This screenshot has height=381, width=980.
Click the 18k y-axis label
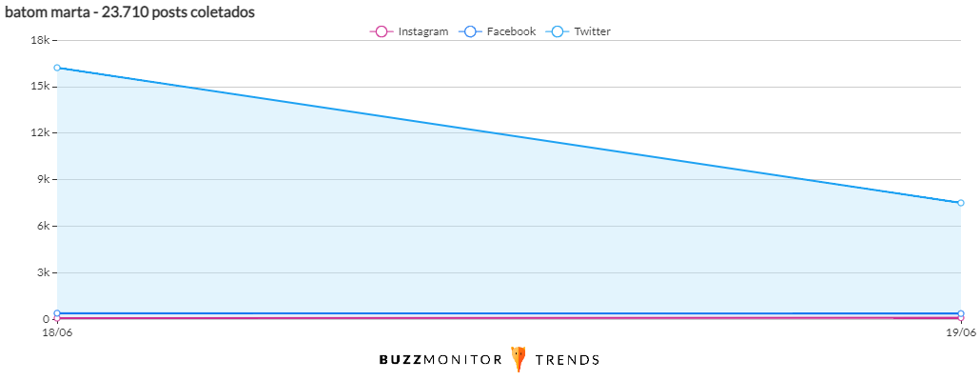(41, 40)
